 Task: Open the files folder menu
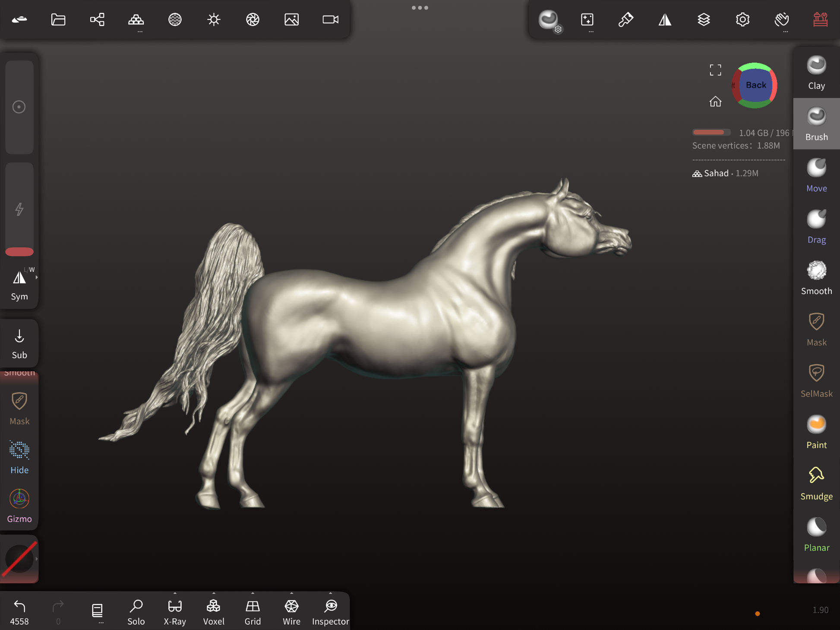[58, 19]
